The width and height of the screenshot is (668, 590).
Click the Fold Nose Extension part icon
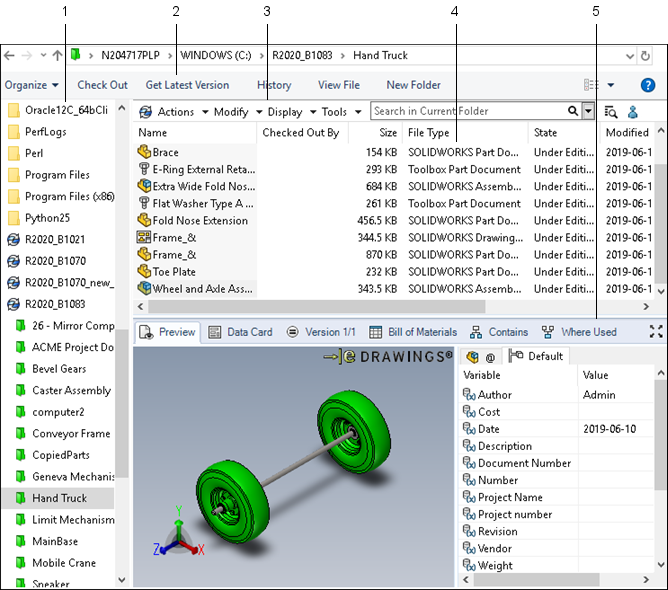click(x=144, y=220)
